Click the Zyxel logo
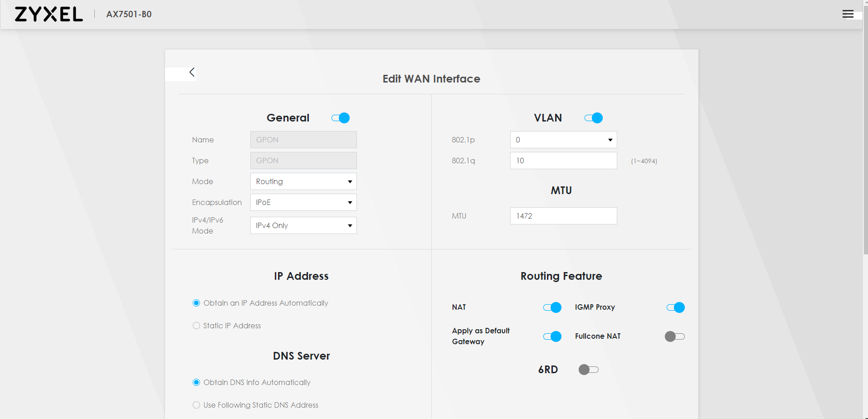 pos(49,15)
